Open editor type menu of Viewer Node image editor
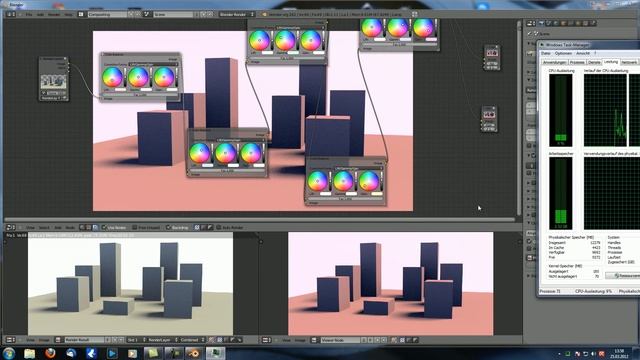This screenshot has width=640, height=360. tap(267, 340)
